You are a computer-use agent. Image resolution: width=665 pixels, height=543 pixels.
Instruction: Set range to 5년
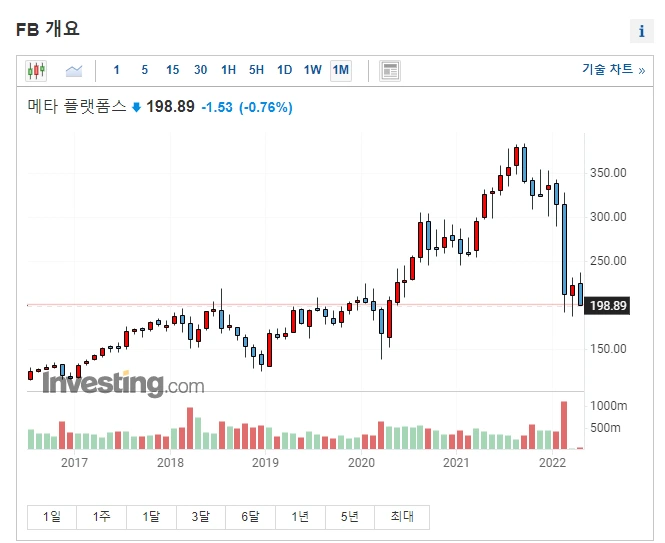pyautogui.click(x=350, y=517)
